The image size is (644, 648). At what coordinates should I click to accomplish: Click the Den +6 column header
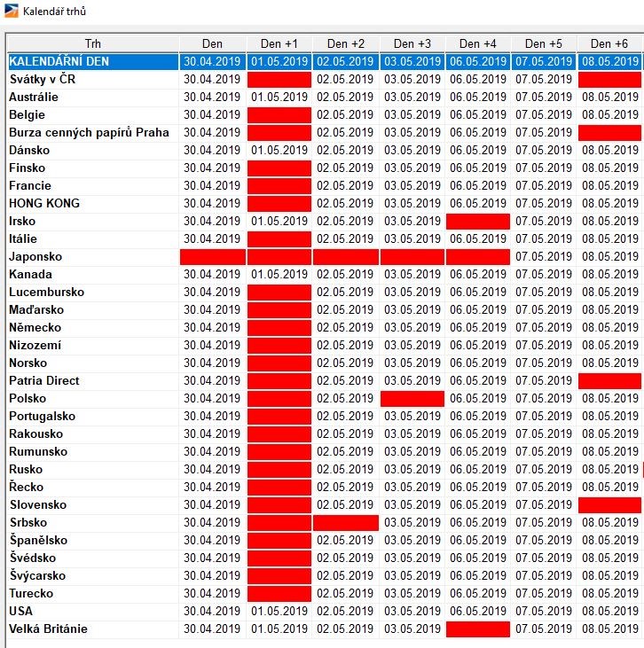pos(609,43)
